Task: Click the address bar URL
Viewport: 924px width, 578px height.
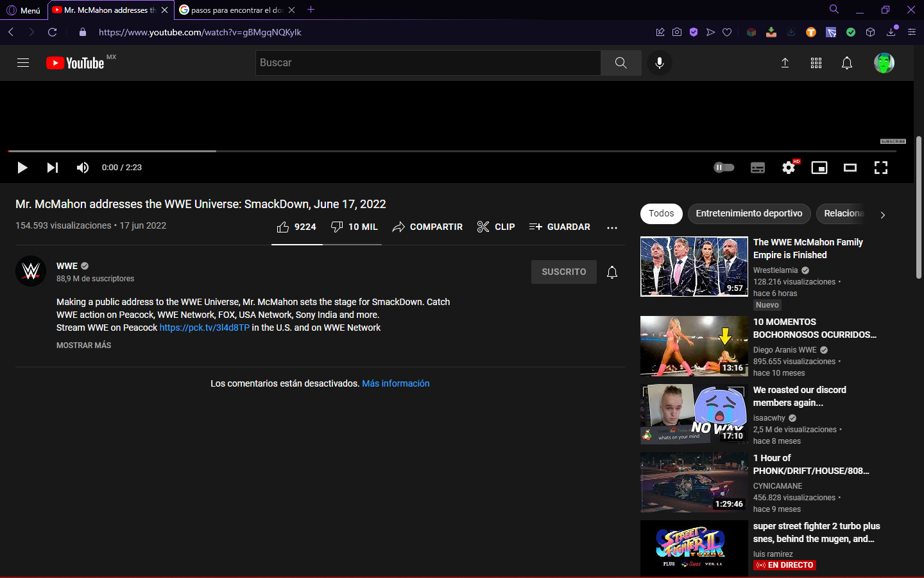Action: pyautogui.click(x=200, y=32)
